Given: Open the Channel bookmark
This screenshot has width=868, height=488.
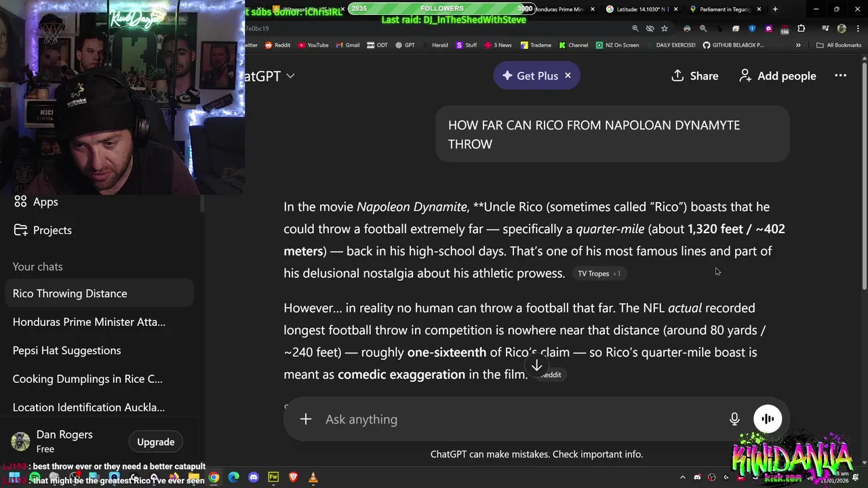Looking at the screenshot, I should tap(574, 45).
